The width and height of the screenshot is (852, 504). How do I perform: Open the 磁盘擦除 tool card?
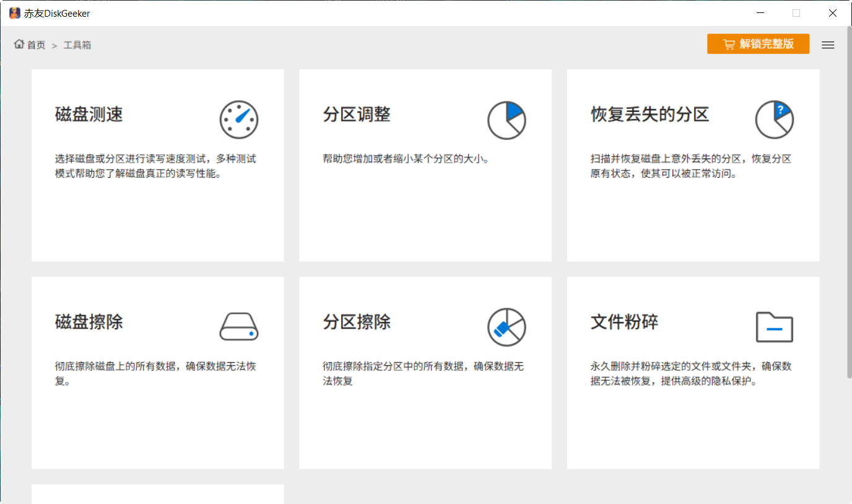[x=157, y=371]
